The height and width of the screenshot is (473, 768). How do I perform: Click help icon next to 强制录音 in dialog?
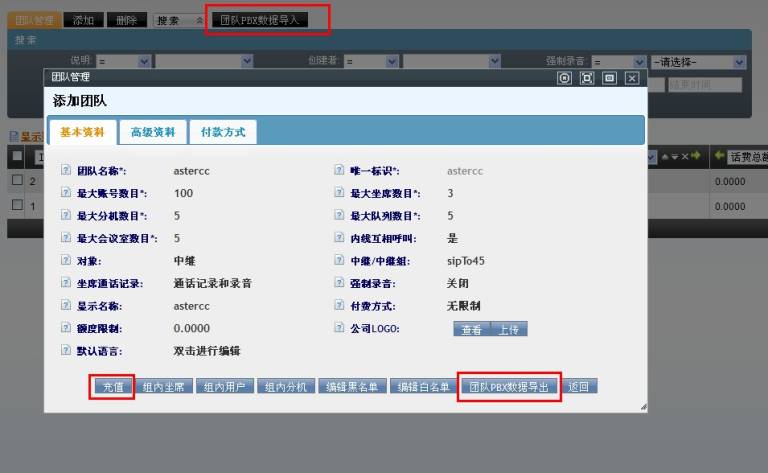(x=340, y=283)
